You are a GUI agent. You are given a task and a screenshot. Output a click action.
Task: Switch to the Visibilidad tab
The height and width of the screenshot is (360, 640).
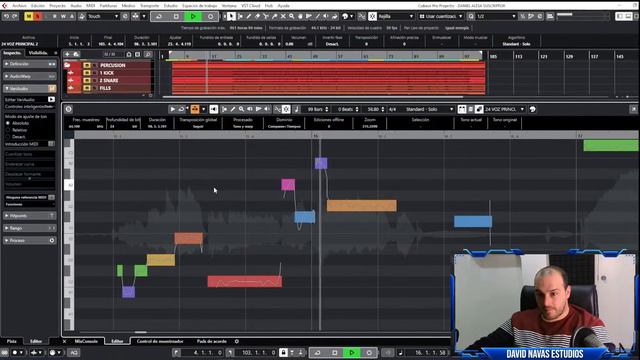[38, 53]
